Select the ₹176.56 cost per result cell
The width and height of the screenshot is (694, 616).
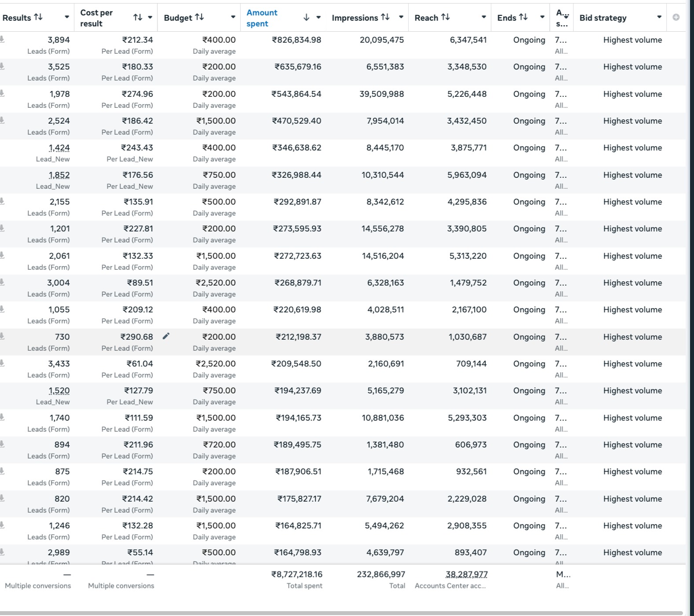(138, 175)
